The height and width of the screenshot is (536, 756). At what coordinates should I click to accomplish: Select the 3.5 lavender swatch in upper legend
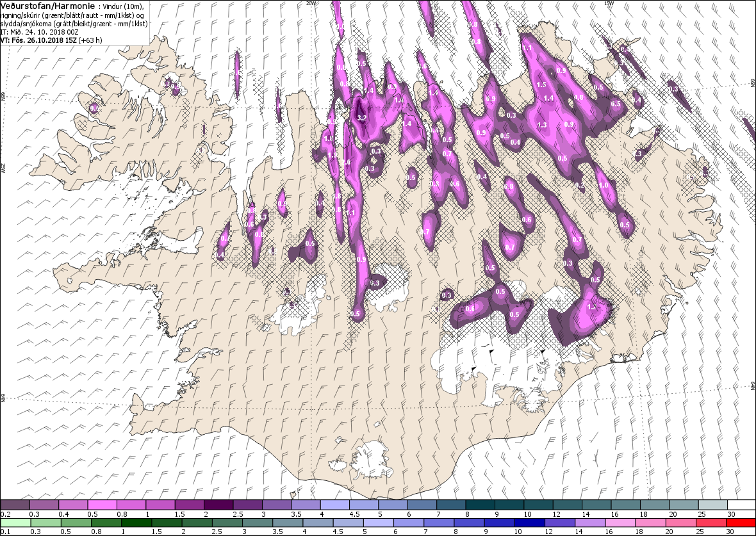[x=306, y=506]
